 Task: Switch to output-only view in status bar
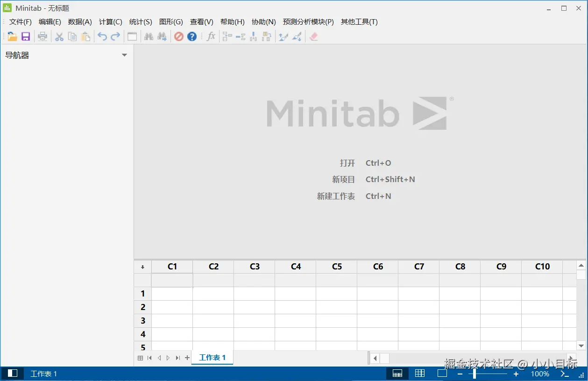(x=442, y=374)
